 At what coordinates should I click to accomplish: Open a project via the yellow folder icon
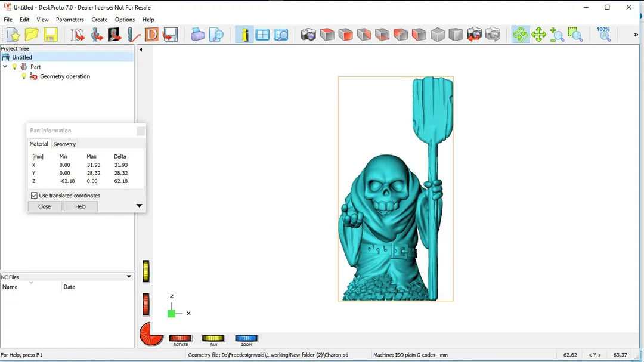tap(32, 35)
